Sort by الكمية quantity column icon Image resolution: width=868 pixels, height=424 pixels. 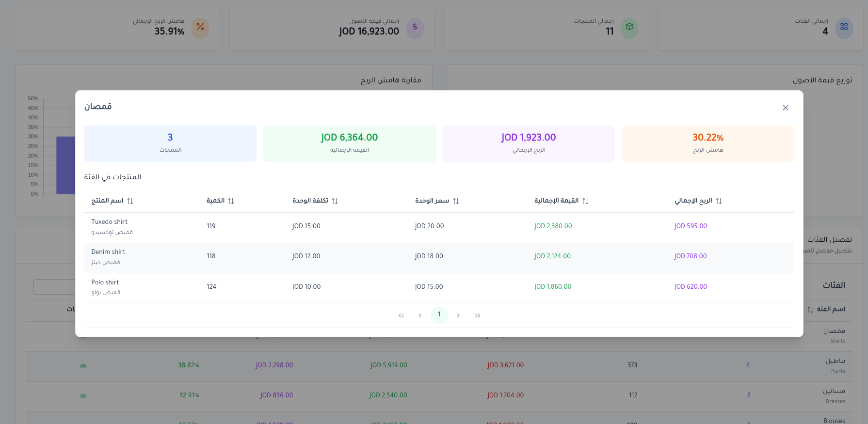231,201
